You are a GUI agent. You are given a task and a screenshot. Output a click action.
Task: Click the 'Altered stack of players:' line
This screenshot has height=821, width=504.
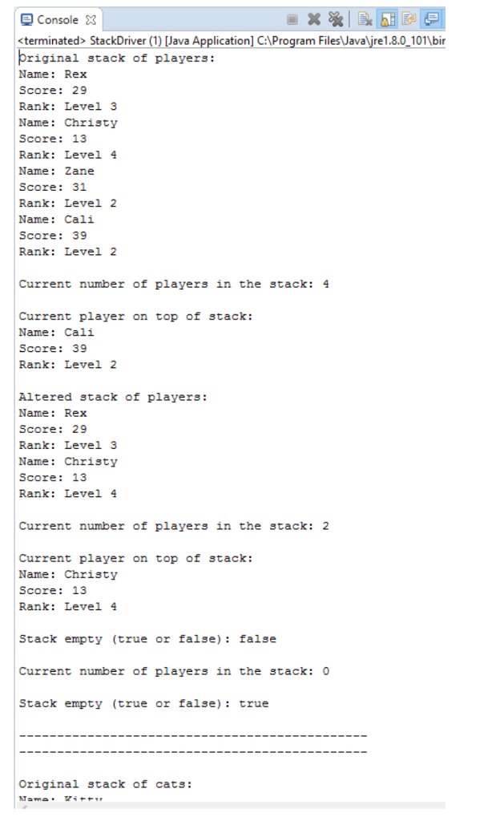pyautogui.click(x=113, y=398)
